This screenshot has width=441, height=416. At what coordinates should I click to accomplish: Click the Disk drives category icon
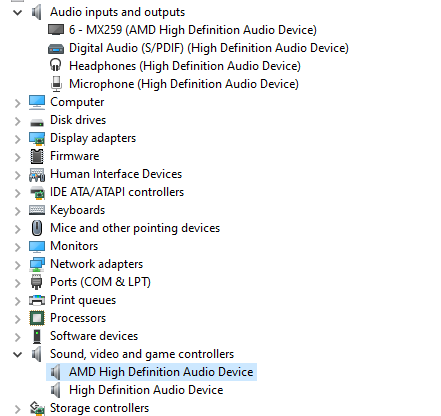point(37,123)
